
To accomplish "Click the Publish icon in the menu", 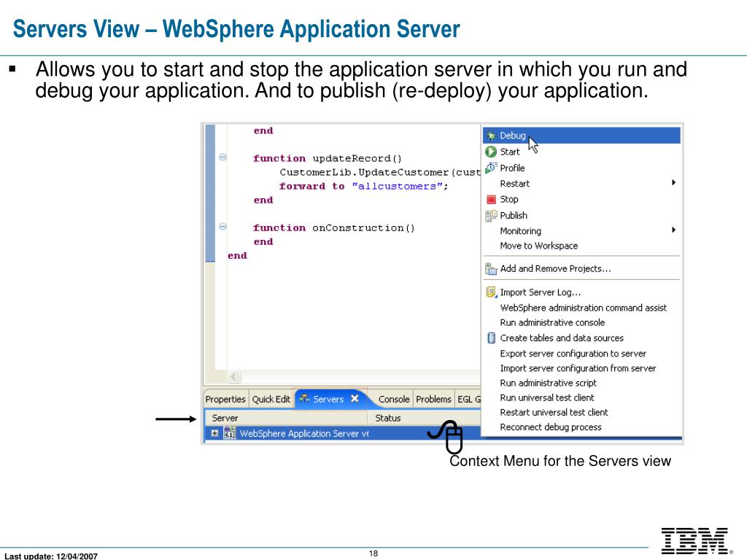I will 491,216.
